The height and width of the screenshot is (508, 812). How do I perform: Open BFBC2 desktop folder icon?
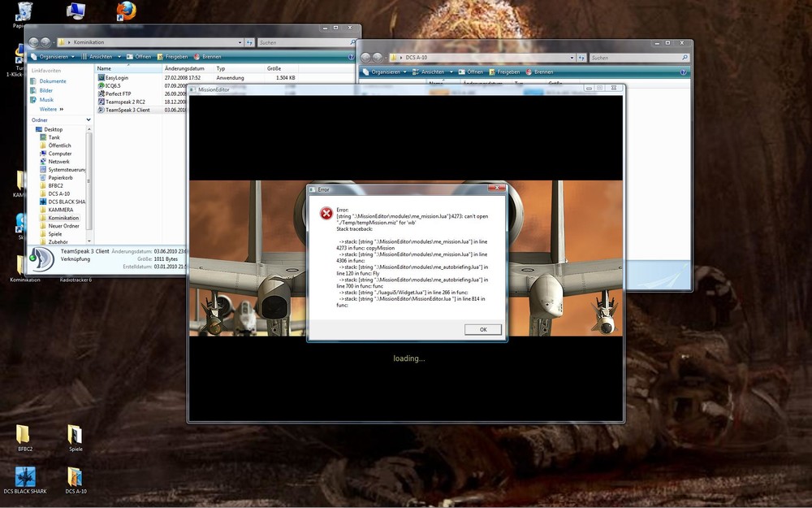pos(24,439)
